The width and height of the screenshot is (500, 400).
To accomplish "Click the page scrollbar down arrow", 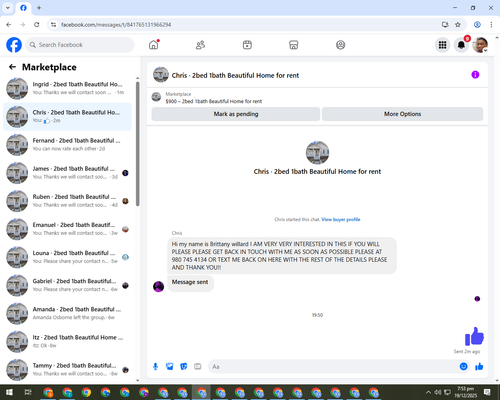I will 497,380.
